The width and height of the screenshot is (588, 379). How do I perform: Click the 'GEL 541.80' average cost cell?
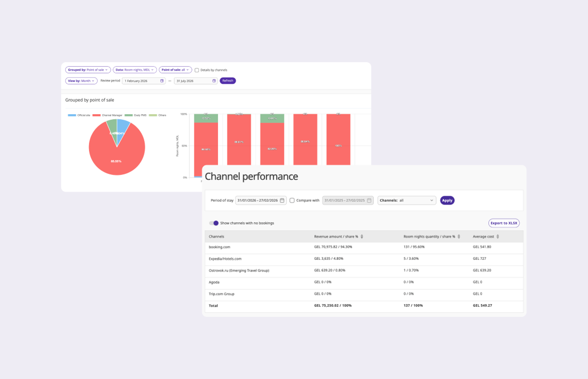point(482,247)
